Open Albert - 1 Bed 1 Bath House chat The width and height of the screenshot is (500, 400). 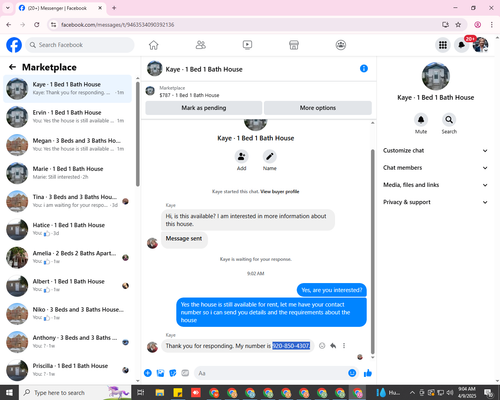click(68, 286)
